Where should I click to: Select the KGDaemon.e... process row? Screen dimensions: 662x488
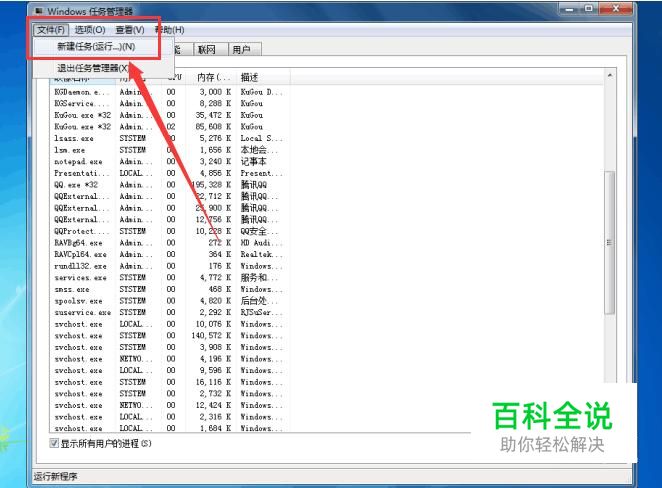point(169,92)
